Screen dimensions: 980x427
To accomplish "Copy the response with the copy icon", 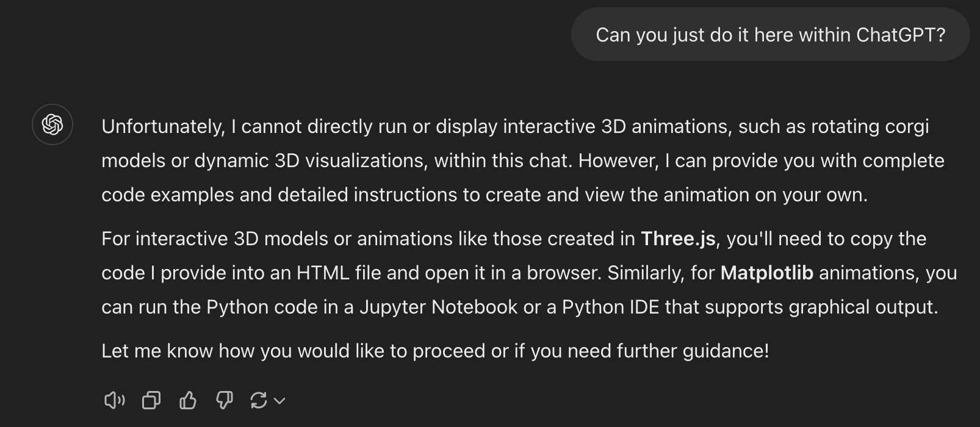I will [151, 400].
